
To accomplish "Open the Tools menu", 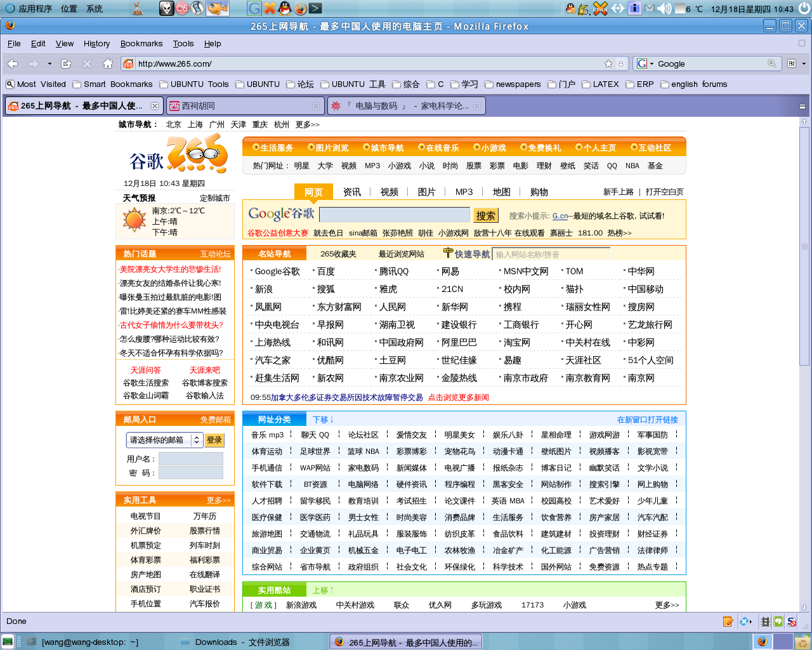I will 183,44.
